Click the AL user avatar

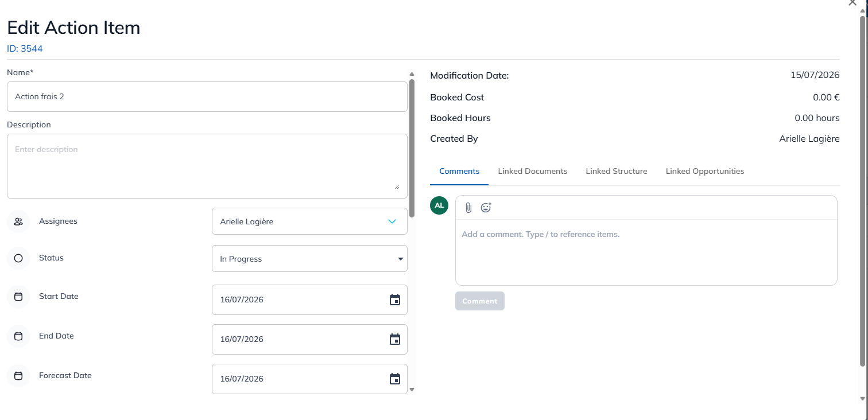coord(439,205)
